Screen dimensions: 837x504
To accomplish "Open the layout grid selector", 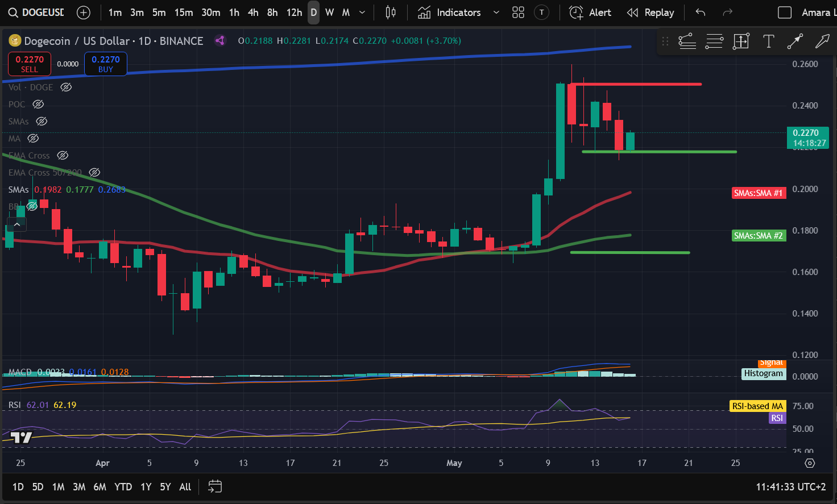I will tap(518, 13).
